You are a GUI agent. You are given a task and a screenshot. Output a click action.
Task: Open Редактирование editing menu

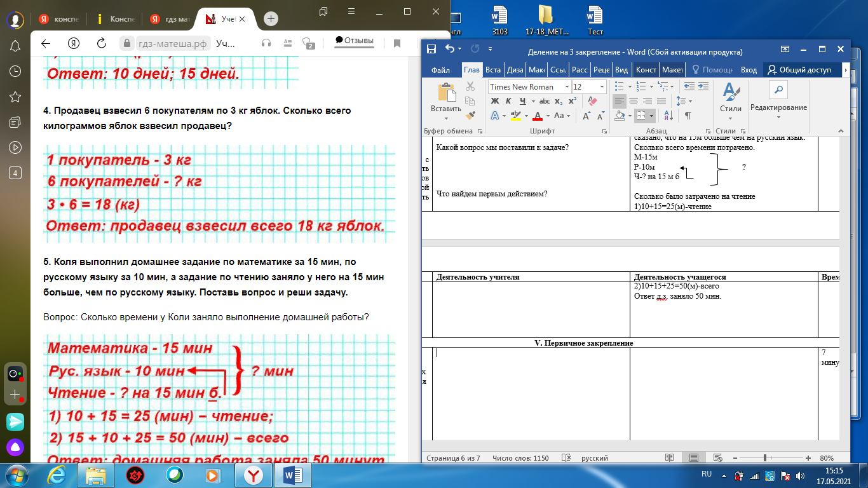point(778,100)
